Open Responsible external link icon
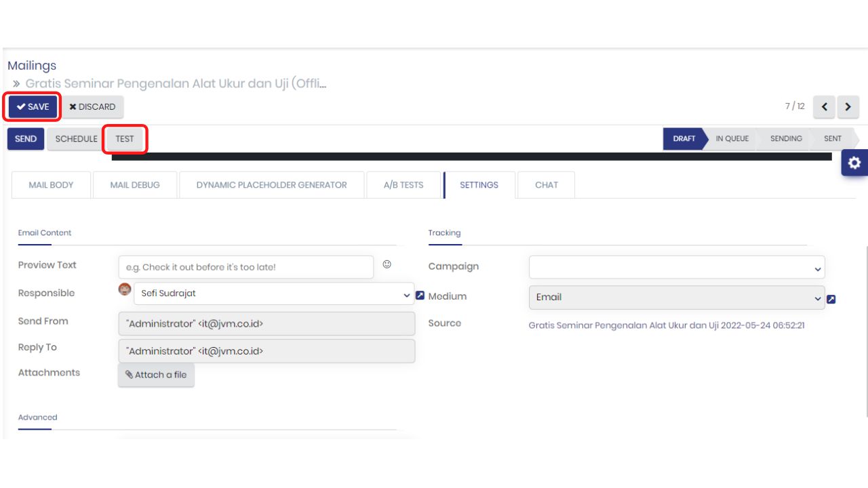 [x=420, y=296]
